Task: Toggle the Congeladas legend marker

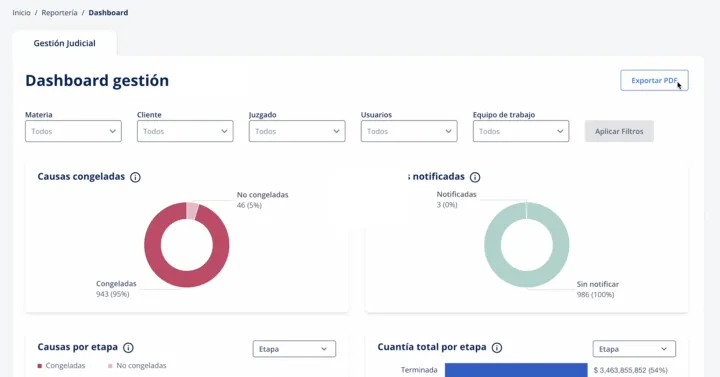Action: coord(40,366)
